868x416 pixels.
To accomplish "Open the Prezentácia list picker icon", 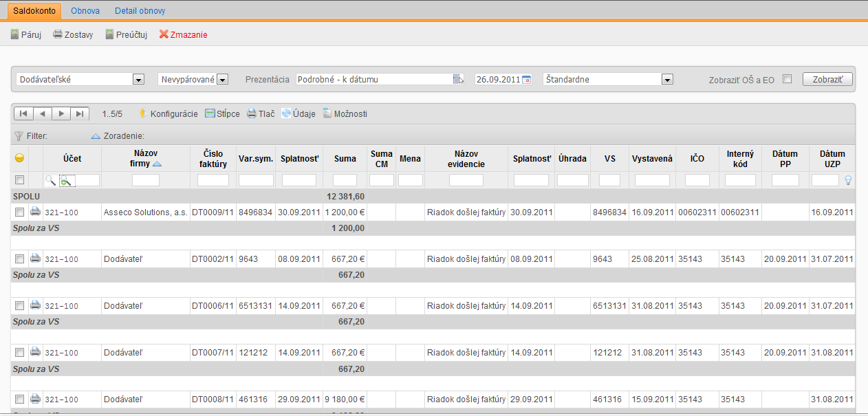I will pyautogui.click(x=459, y=80).
